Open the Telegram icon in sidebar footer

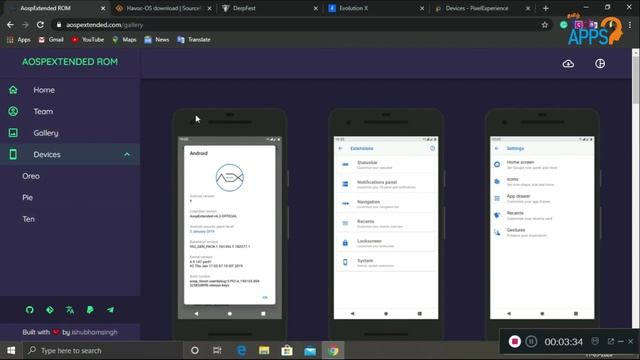coord(110,310)
